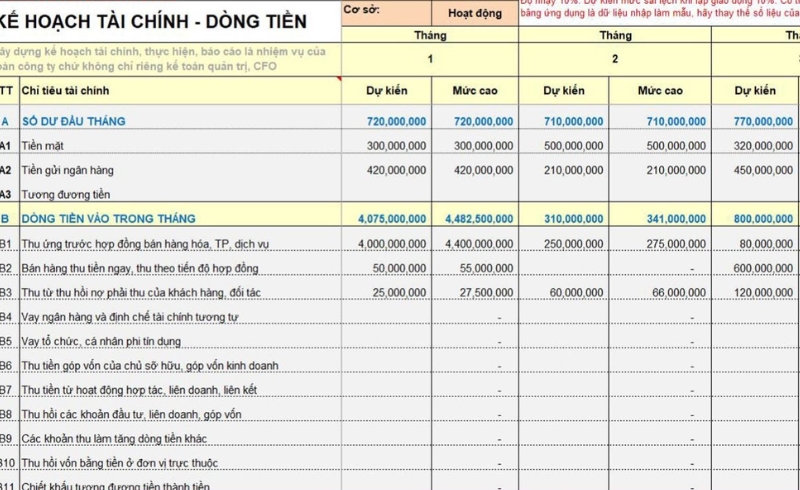
Task: Select 'Thu hồi vốn bằng tiền ở đơn vị trực thuộc'
Action: click(x=119, y=463)
